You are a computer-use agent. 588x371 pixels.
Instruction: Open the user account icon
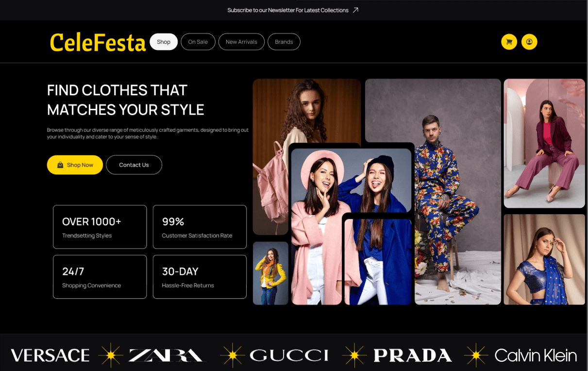529,42
